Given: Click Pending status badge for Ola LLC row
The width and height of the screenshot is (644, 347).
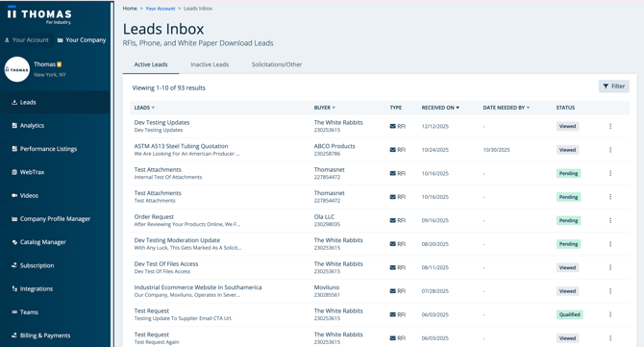Looking at the screenshot, I should 568,220.
